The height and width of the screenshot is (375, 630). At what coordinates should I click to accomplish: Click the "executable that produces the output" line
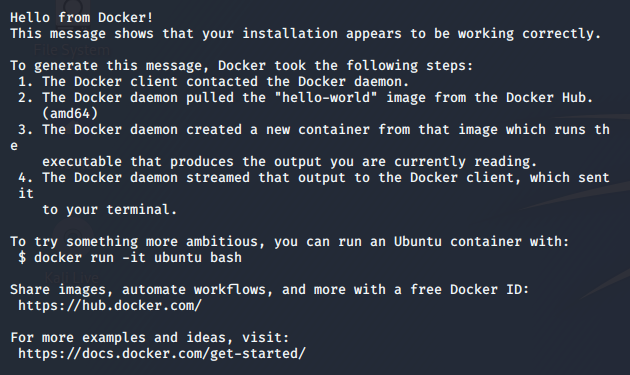click(289, 162)
